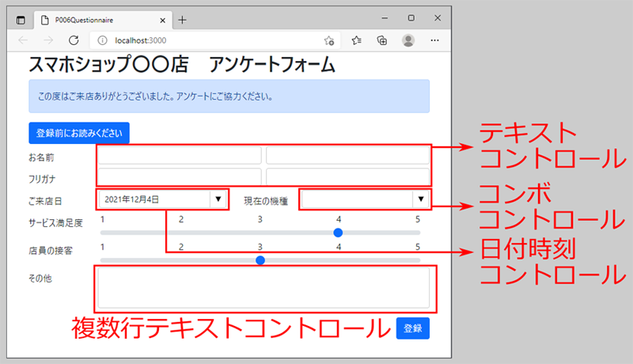View site information icon
633x364 pixels.
(103, 40)
